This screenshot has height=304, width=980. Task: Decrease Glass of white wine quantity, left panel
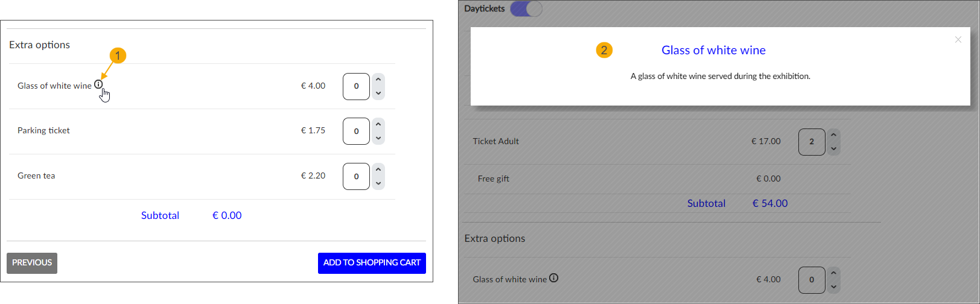pyautogui.click(x=378, y=93)
